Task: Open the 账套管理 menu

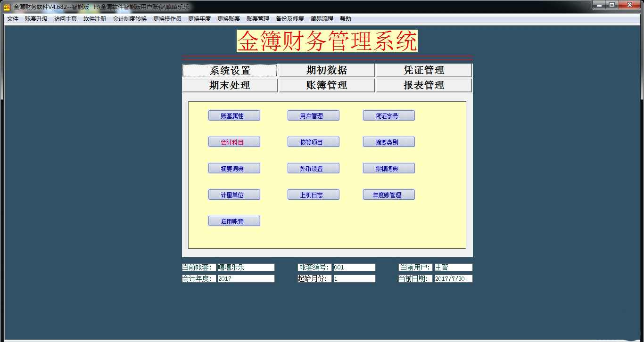Action: pyautogui.click(x=258, y=19)
